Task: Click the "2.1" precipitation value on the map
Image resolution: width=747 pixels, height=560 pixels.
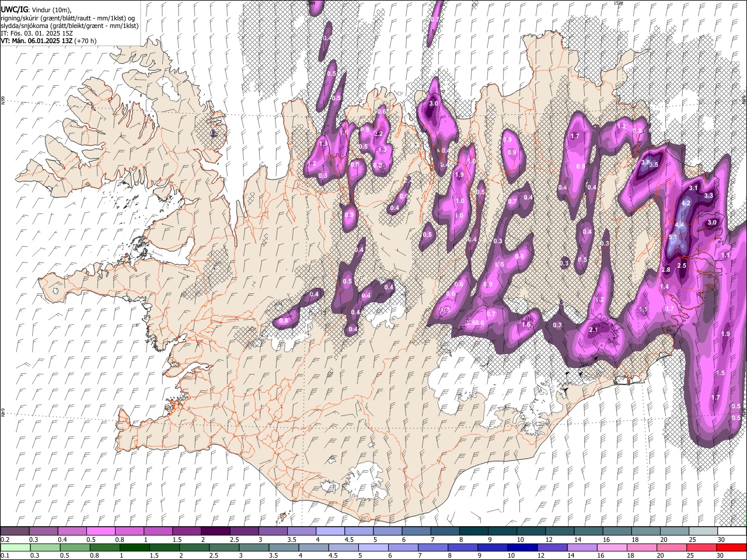Action: point(594,330)
